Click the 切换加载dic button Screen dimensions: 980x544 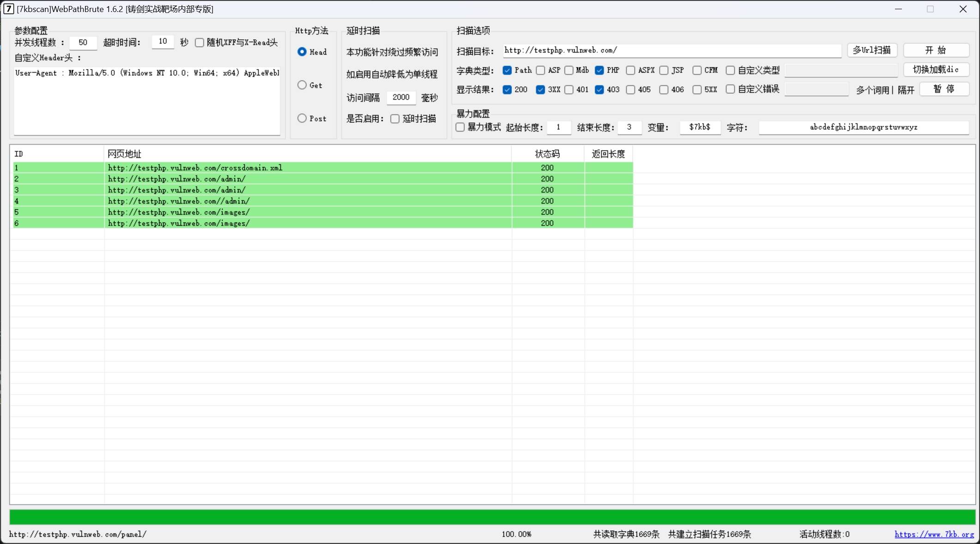[936, 70]
